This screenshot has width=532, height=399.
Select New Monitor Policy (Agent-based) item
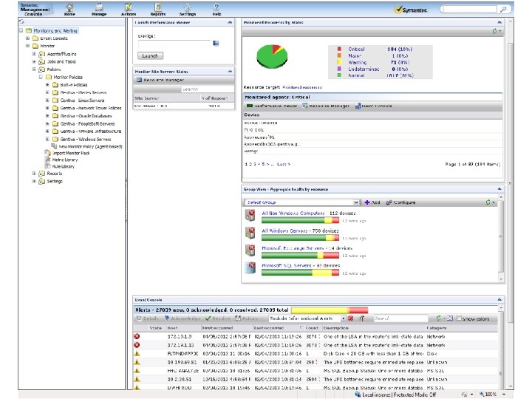point(90,146)
